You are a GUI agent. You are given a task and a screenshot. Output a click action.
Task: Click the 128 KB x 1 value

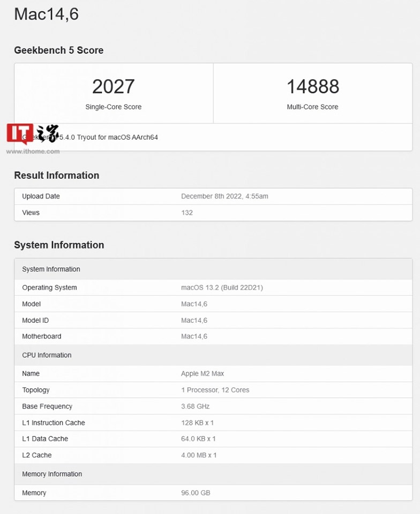pos(197,422)
